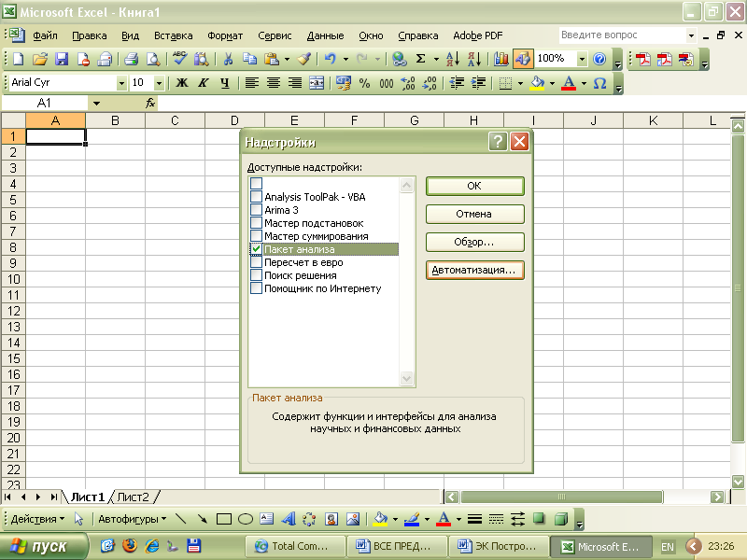Viewport: 747px width, 560px height.
Task: Open Автофигуры menu on drawing toolbar
Action: tap(132, 519)
